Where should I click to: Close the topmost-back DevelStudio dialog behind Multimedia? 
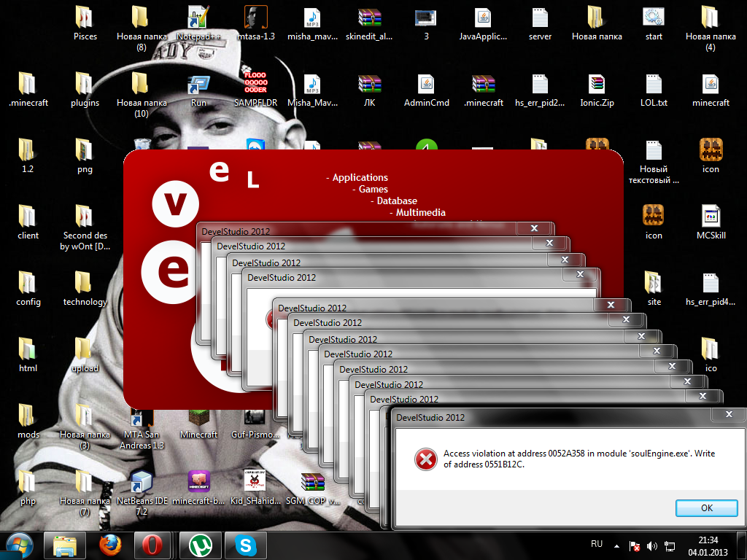tap(534, 228)
